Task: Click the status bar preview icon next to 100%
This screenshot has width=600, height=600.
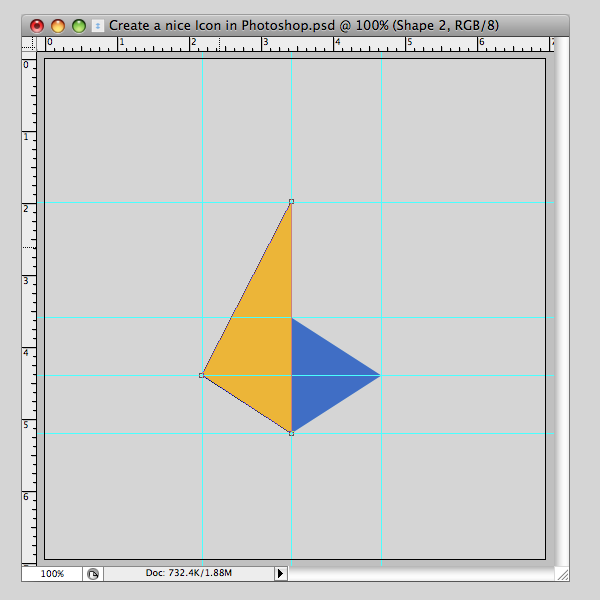Action: [93, 574]
